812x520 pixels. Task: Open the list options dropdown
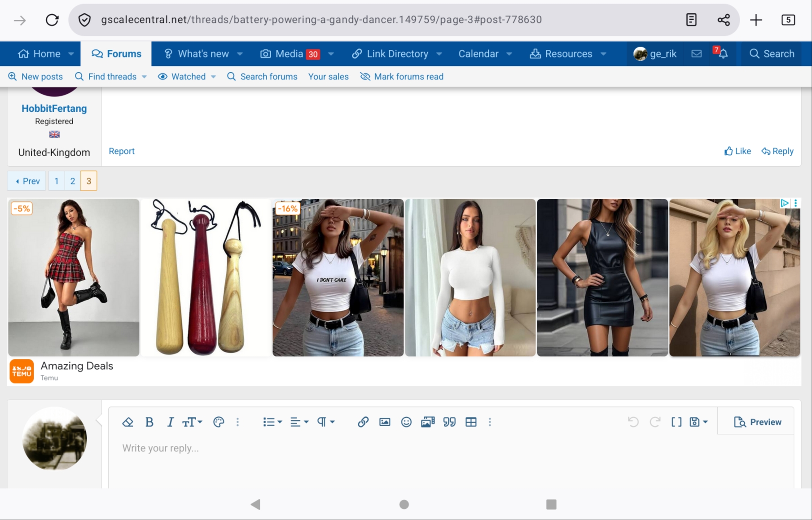pyautogui.click(x=272, y=422)
